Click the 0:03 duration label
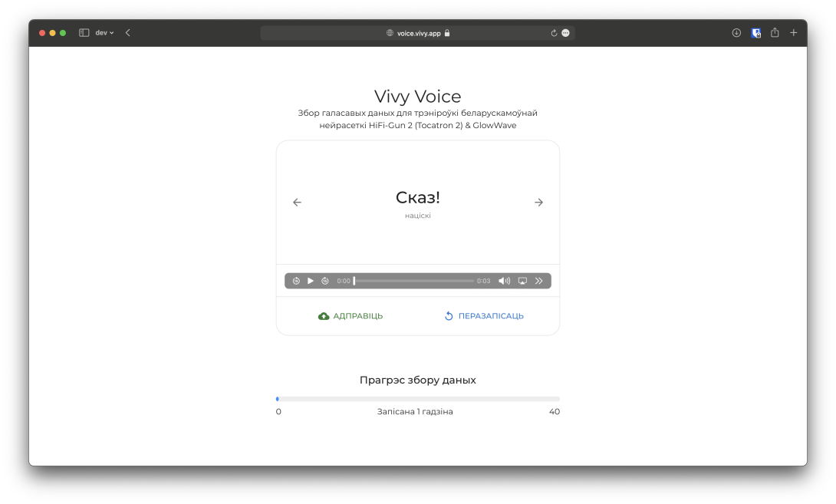The height and width of the screenshot is (504, 836). pos(484,281)
